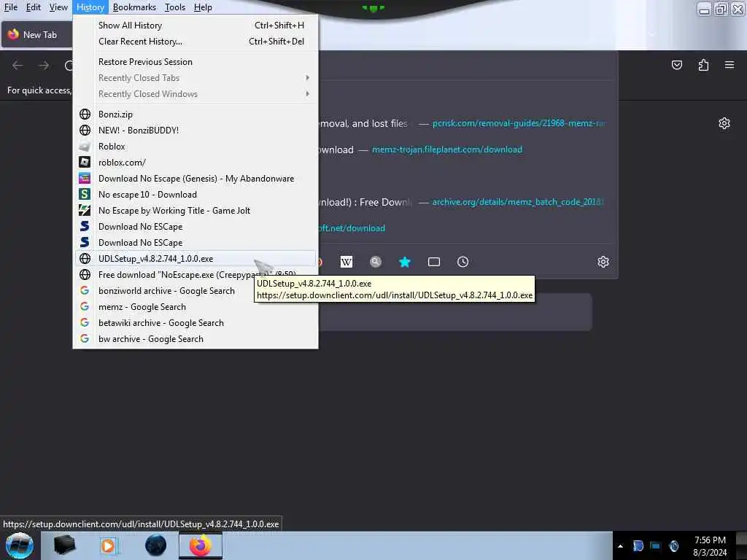Open NEW! - BonziBUDDY! history entry
747x560 pixels.
(196, 130)
